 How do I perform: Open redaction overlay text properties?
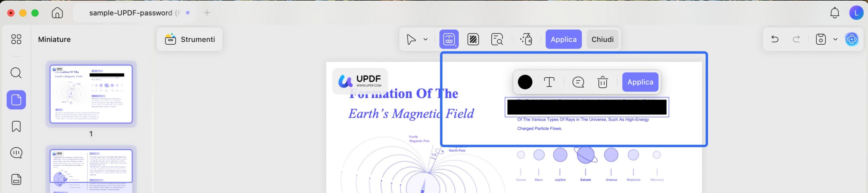(x=549, y=82)
